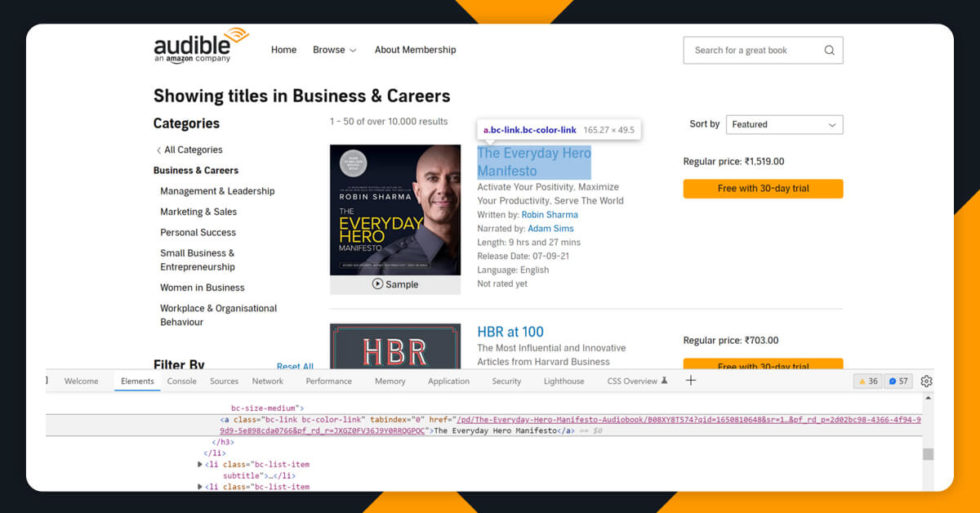The width and height of the screenshot is (980, 513).
Task: Open the Application tab
Action: [448, 381]
